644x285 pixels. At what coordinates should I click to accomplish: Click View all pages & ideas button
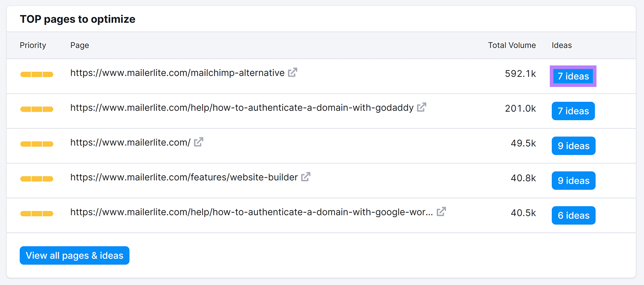[x=74, y=256]
